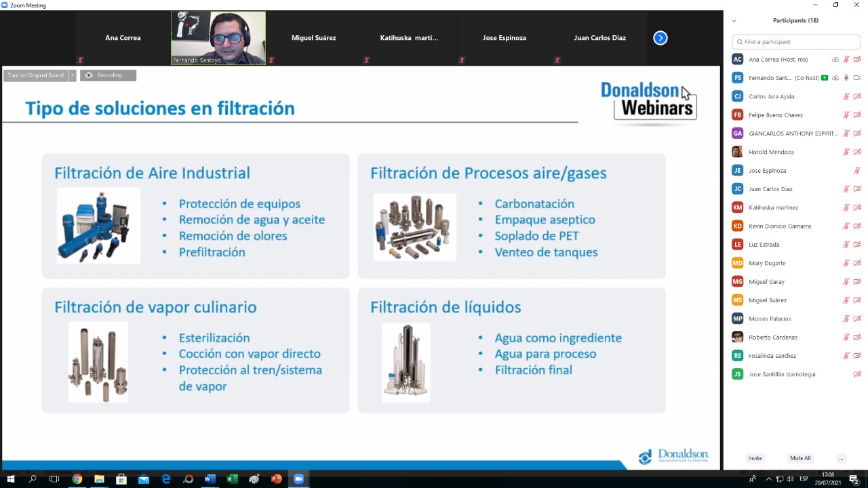The height and width of the screenshot is (488, 868).
Task: Click the next-page arrow in video gallery strip
Action: (660, 38)
